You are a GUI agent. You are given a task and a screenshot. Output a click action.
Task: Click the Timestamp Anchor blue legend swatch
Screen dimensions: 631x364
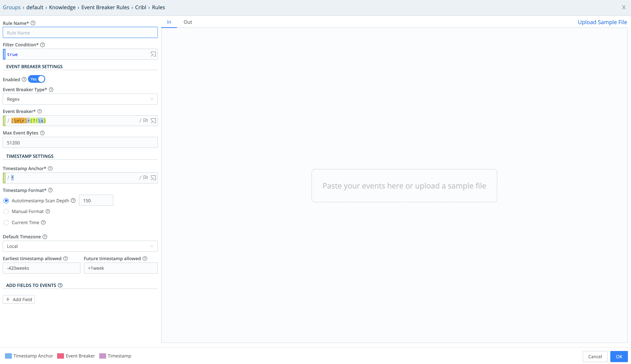(x=8, y=356)
